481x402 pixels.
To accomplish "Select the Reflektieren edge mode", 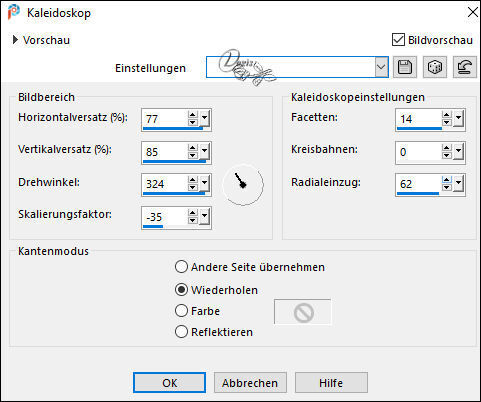I will coord(181,332).
